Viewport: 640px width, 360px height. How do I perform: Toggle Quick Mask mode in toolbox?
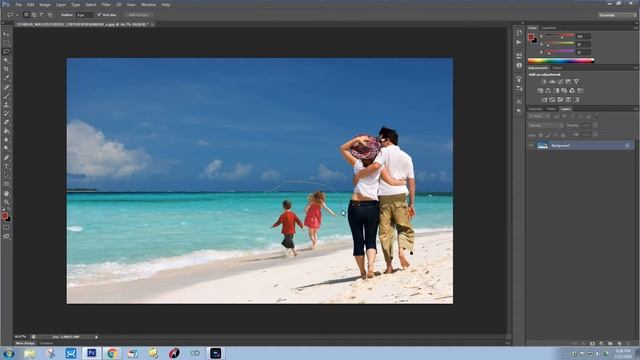(6, 228)
